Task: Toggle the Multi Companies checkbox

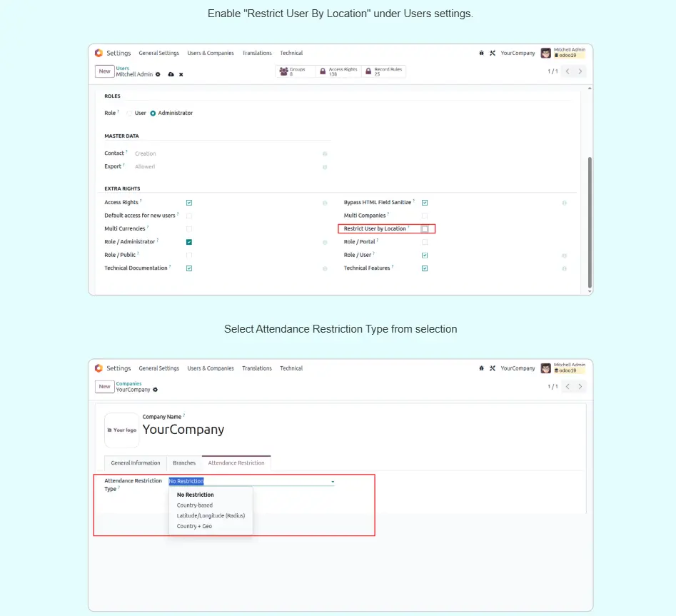Action: click(x=425, y=216)
